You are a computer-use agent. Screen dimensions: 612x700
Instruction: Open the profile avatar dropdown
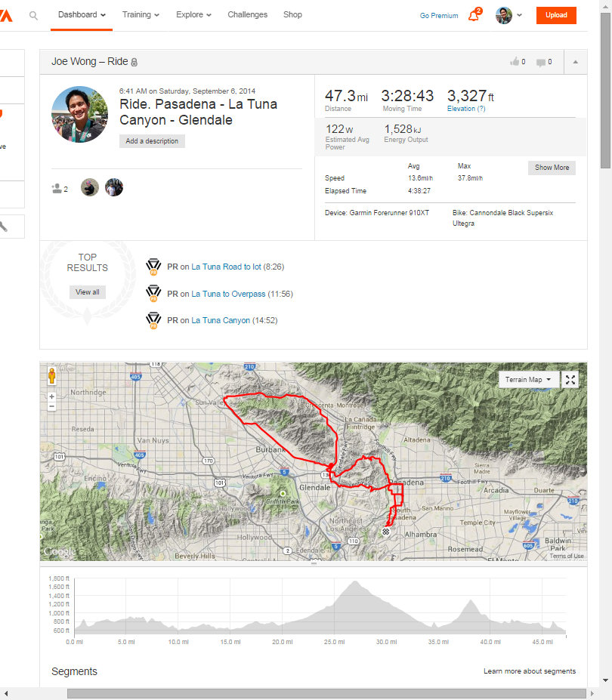tap(508, 15)
